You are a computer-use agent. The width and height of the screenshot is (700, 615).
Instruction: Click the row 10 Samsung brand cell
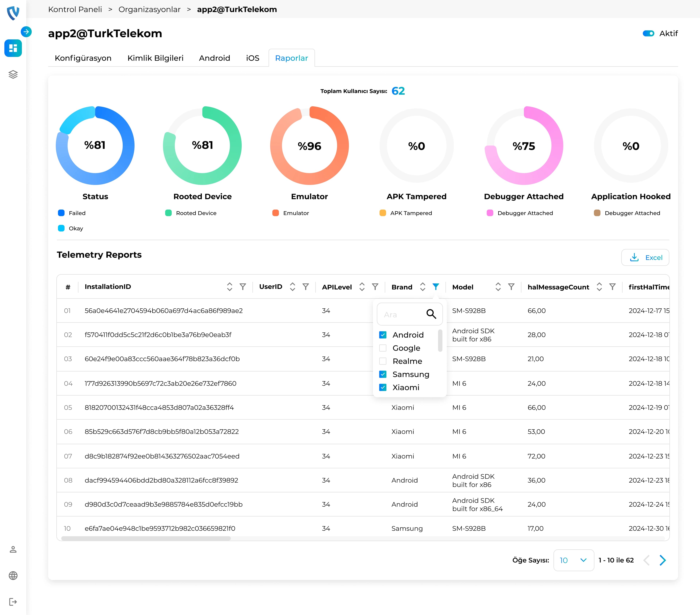click(x=407, y=529)
